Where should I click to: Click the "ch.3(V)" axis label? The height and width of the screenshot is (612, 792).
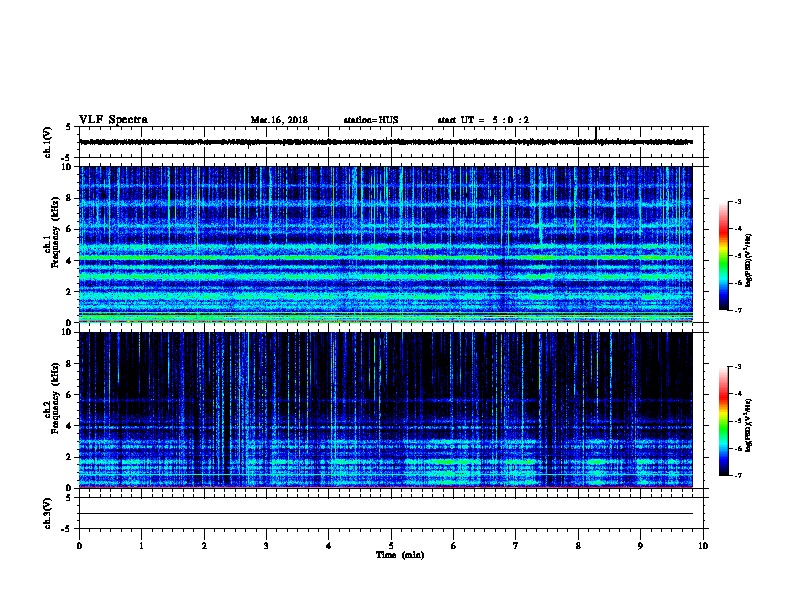tap(48, 513)
